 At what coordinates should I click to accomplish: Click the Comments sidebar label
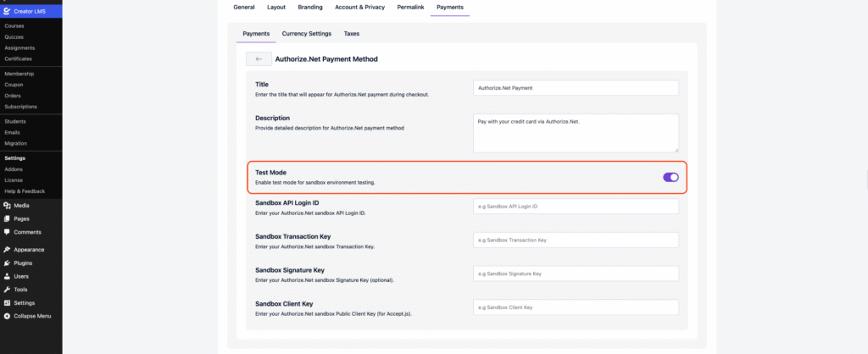(x=27, y=232)
